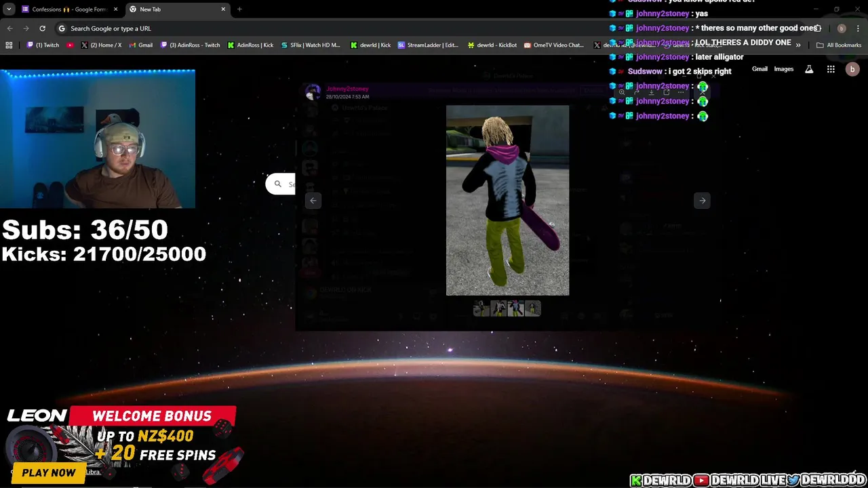
Task: Open the StreamLadder Edit bookmark
Action: click(429, 45)
